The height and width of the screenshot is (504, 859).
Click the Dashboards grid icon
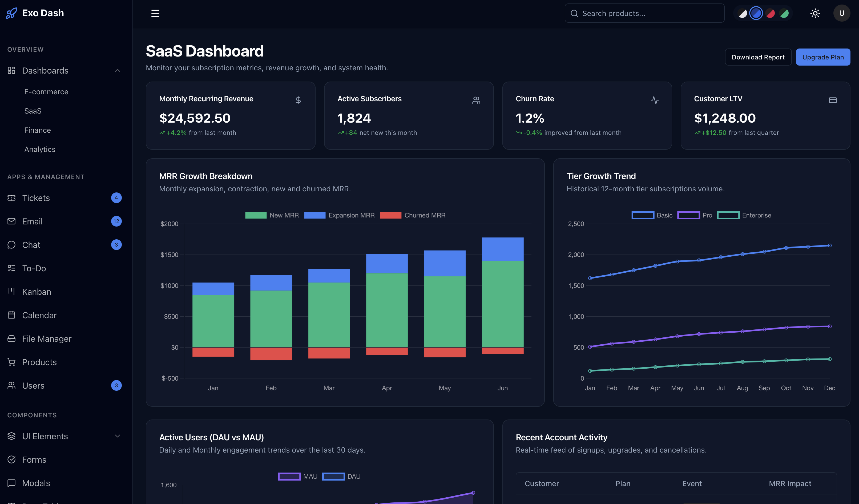pyautogui.click(x=11, y=71)
